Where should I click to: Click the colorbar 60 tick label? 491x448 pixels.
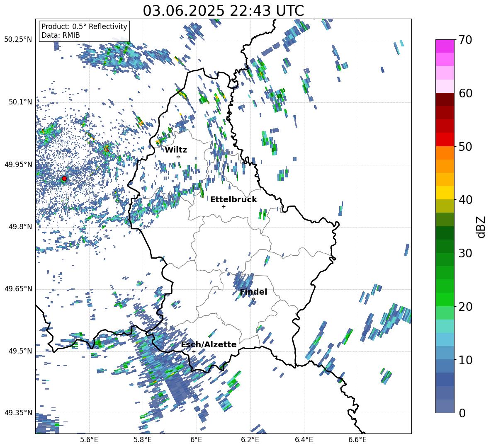[x=465, y=93]
